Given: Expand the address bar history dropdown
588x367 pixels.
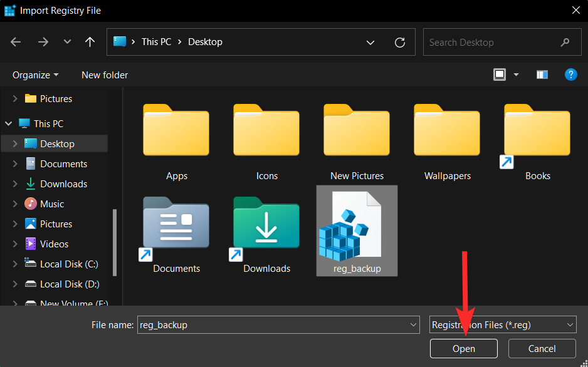Looking at the screenshot, I should click(x=370, y=43).
